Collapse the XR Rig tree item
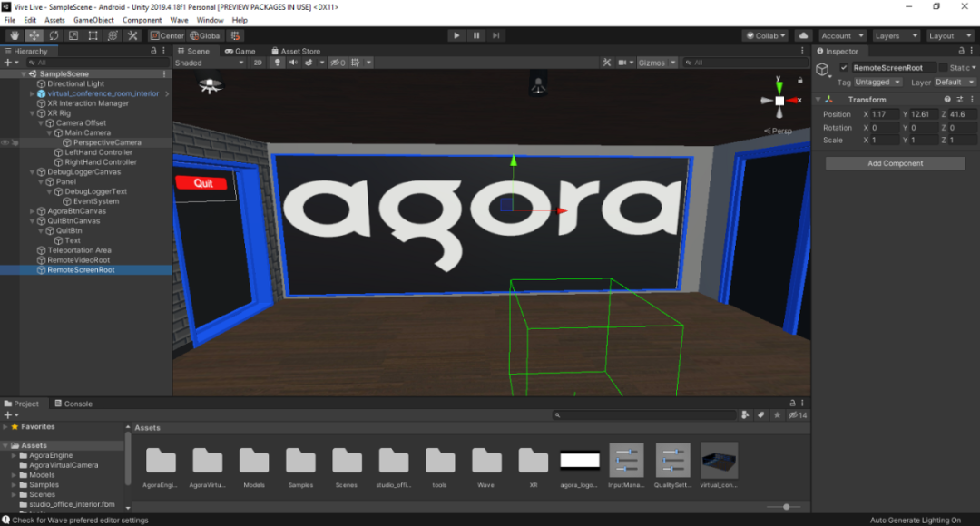980x526 pixels. coord(33,113)
